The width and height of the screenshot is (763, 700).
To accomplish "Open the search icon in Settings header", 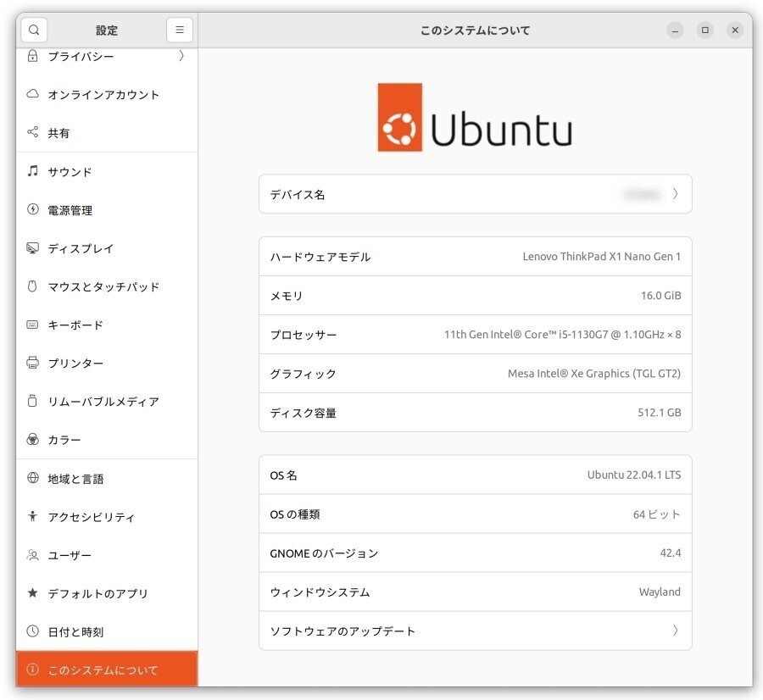I will coord(34,31).
